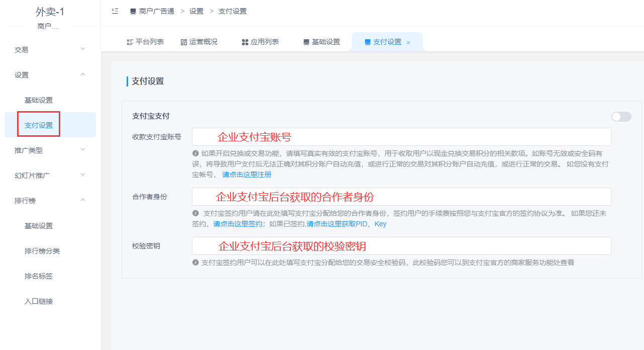
Task: Click the 应用列表 tab apps icon
Action: pyautogui.click(x=245, y=42)
